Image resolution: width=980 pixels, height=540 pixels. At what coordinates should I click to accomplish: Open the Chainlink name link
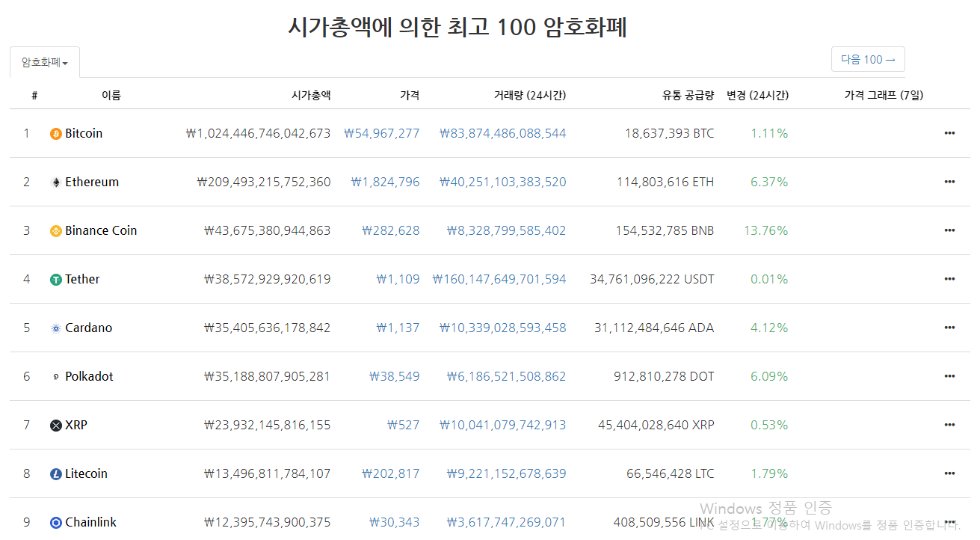pyautogui.click(x=90, y=522)
